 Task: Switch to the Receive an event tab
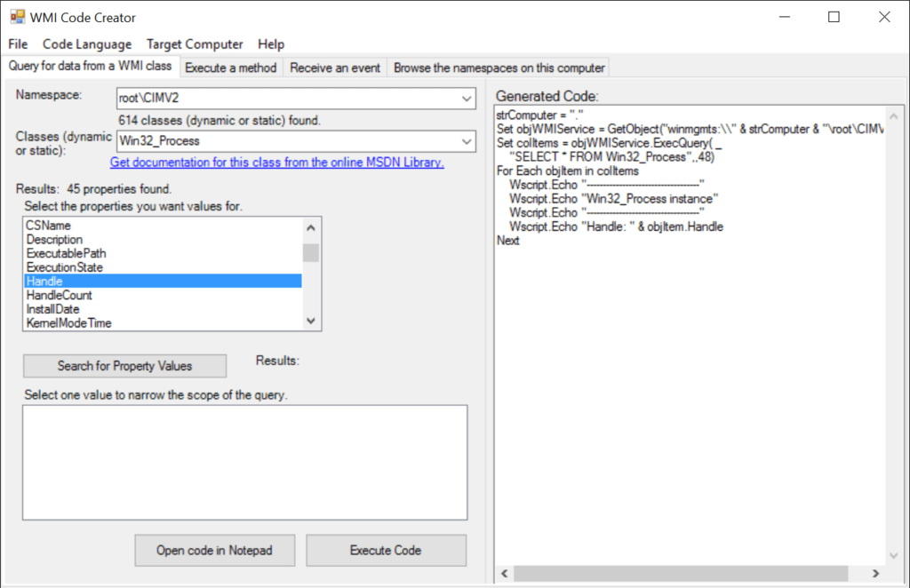[336, 67]
